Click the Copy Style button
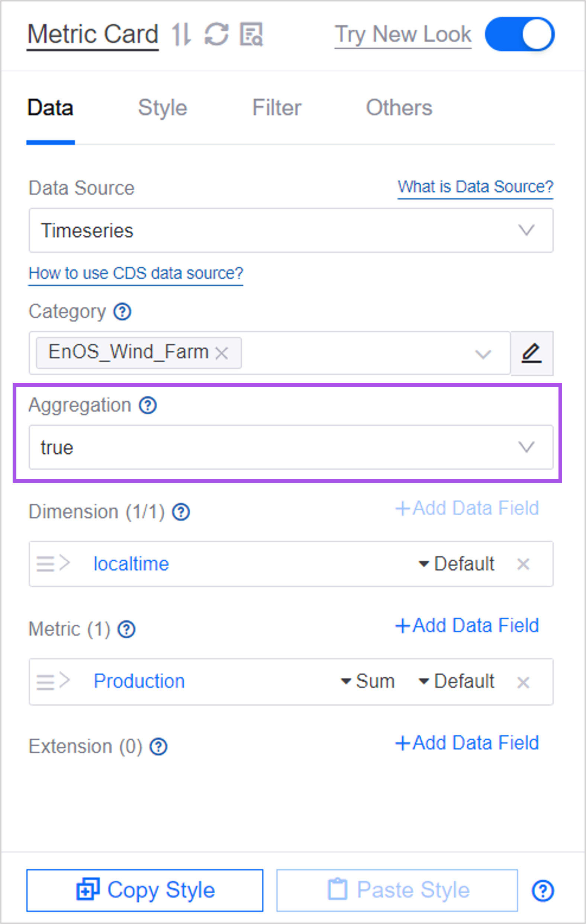The height and width of the screenshot is (924, 586). pyautogui.click(x=145, y=890)
